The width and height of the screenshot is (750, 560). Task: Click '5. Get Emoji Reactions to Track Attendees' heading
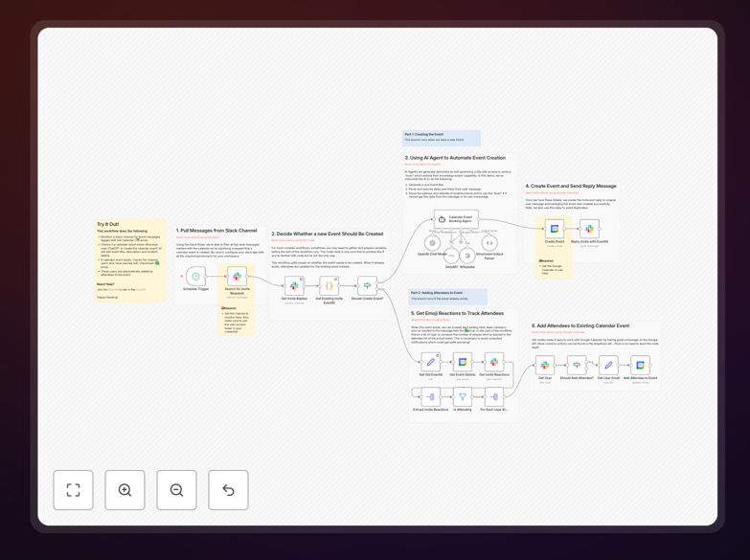pyautogui.click(x=457, y=313)
